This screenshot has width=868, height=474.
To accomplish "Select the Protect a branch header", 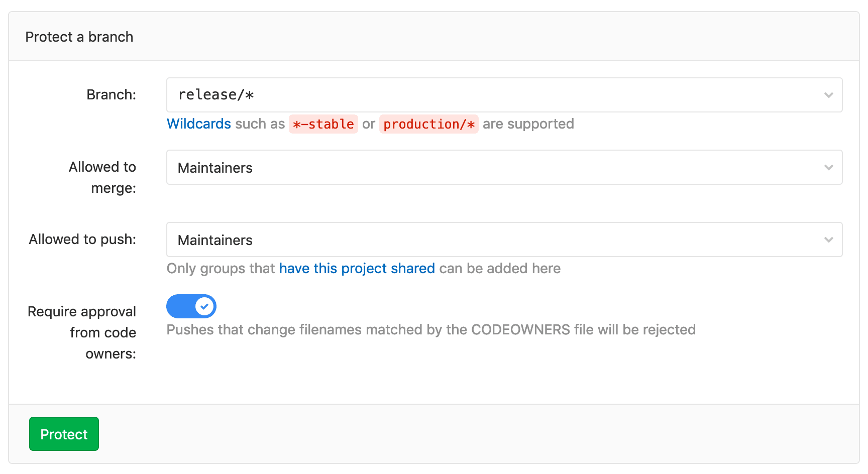I will (x=79, y=37).
